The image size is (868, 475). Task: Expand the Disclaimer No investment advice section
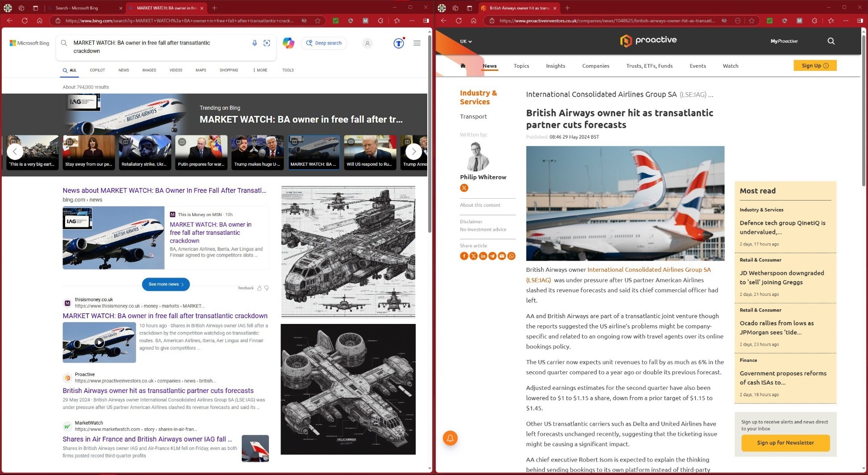(483, 225)
